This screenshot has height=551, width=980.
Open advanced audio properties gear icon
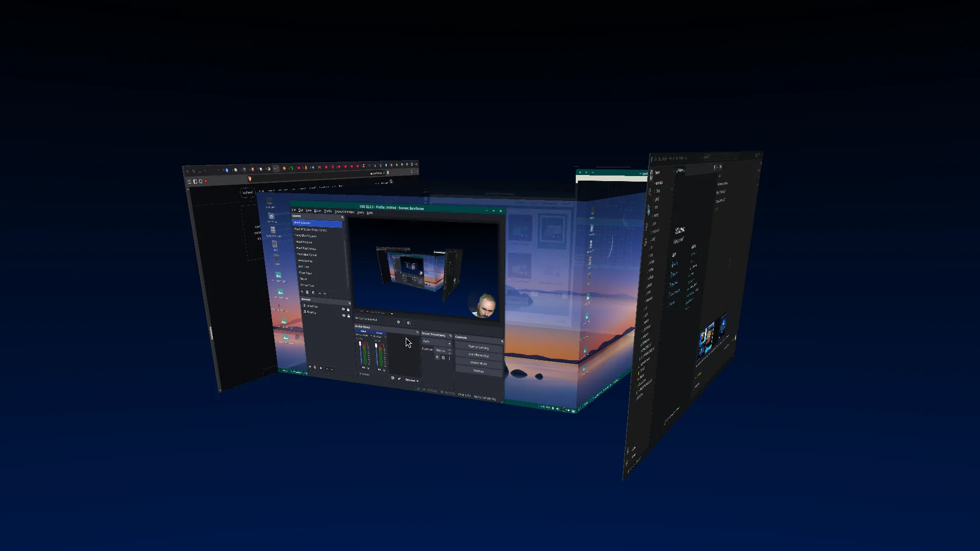[399, 379]
